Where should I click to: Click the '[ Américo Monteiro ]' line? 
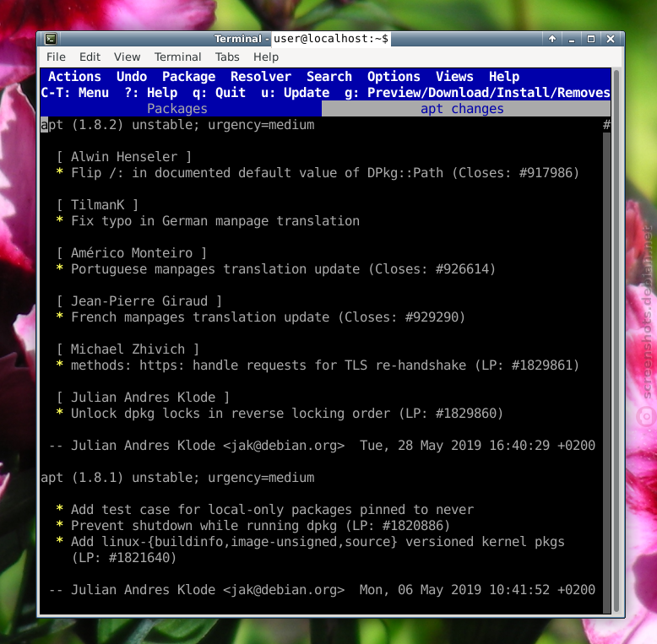[x=132, y=253]
